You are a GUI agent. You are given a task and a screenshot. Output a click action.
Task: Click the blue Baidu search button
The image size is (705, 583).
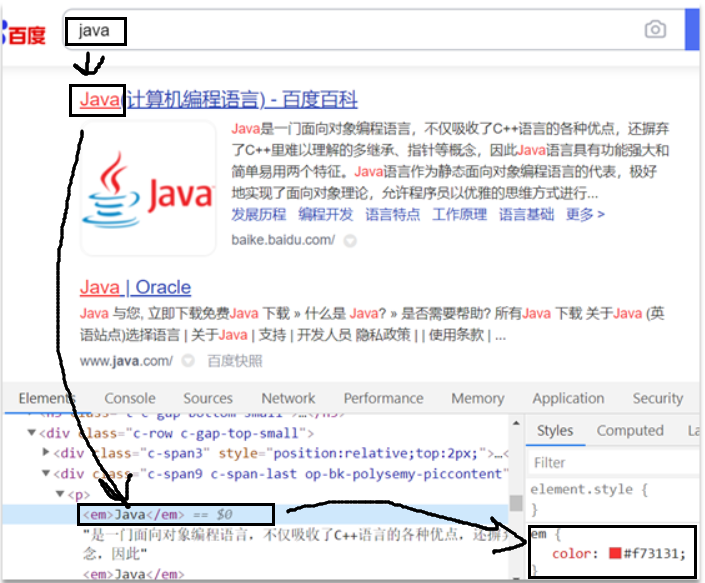692,30
